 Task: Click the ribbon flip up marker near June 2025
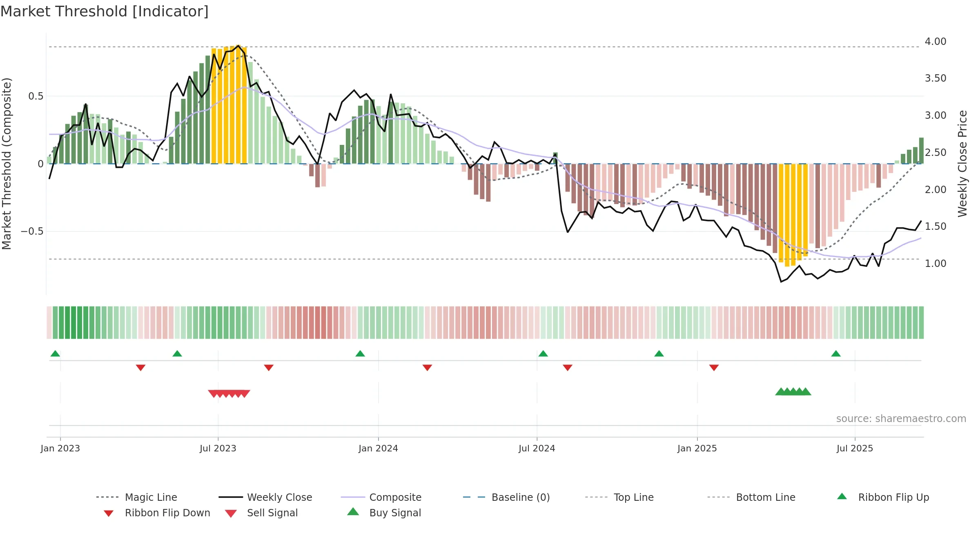(836, 353)
